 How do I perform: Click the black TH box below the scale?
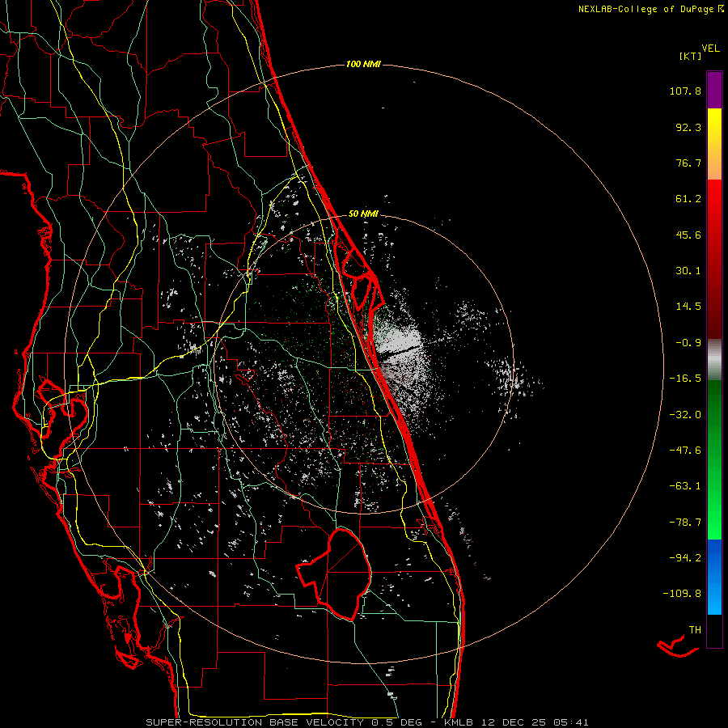(x=714, y=632)
